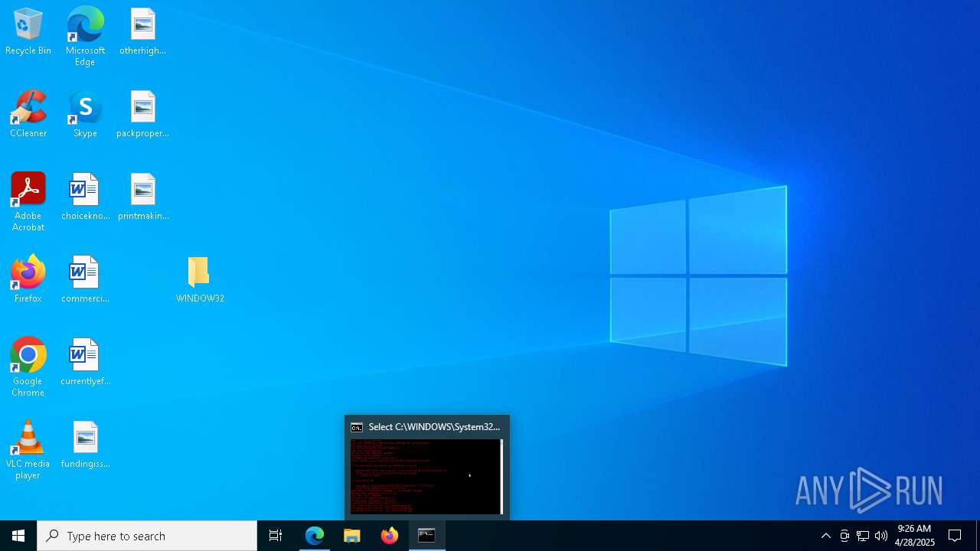The image size is (980, 551).
Task: Click the Meet Now tray icon
Action: pyautogui.click(x=844, y=536)
